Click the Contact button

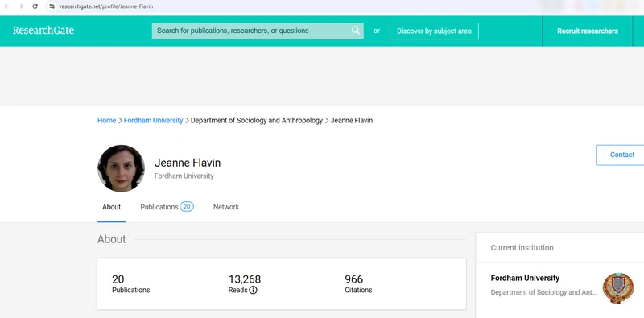point(620,155)
